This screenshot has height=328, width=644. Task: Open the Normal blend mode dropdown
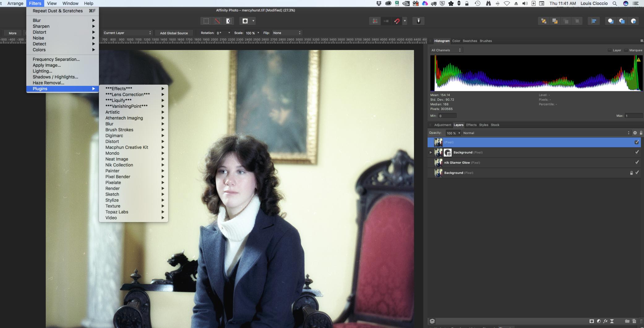546,133
